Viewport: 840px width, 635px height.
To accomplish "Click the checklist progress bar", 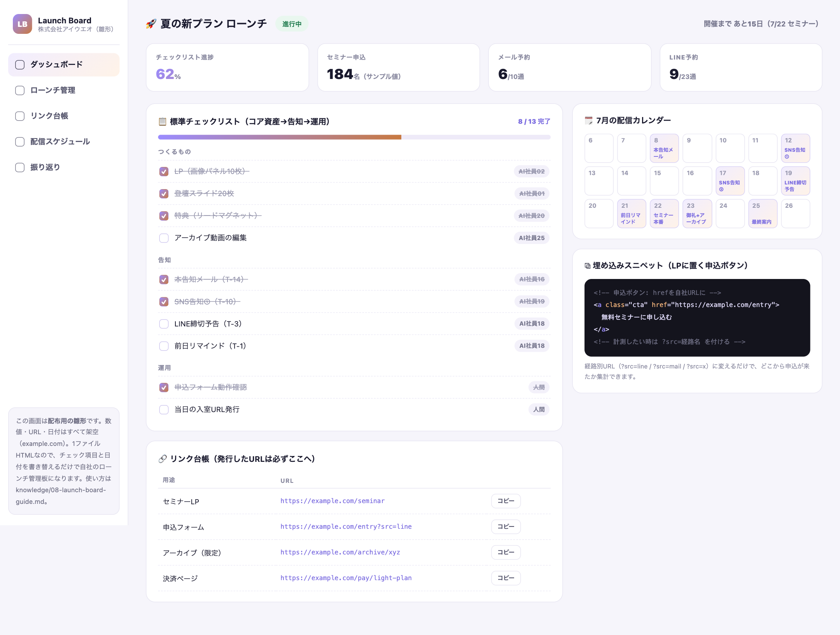I will (x=354, y=137).
